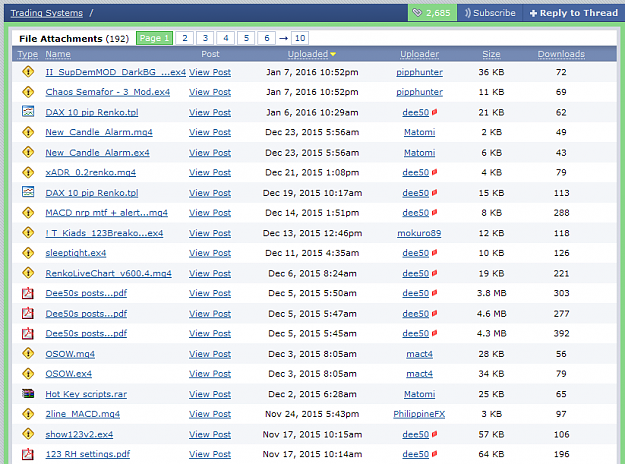The height and width of the screenshot is (464, 625).
Task: Open uploader pipphunter on first row
Action: tap(419, 72)
